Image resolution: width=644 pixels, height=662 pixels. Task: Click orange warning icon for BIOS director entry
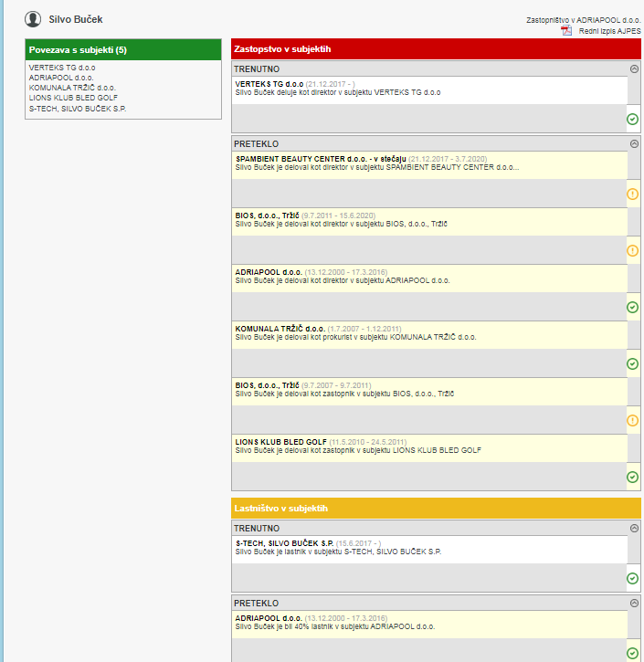click(632, 250)
